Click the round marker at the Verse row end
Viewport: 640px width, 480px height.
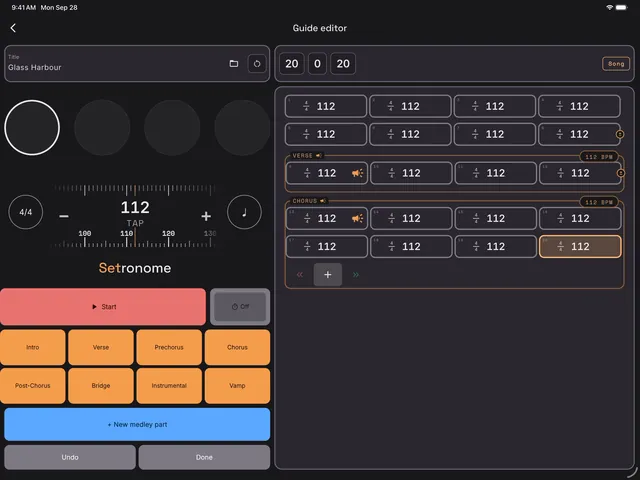click(620, 173)
